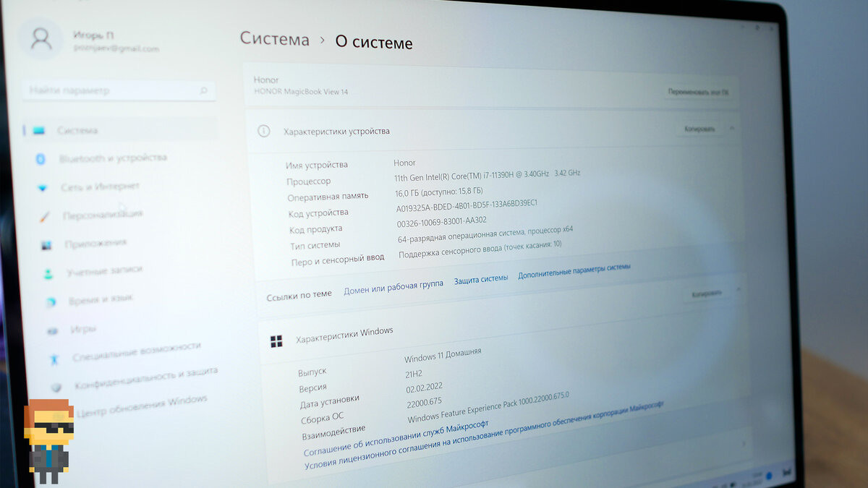Click the System sidebar icon
868x488 pixels.
(38, 131)
